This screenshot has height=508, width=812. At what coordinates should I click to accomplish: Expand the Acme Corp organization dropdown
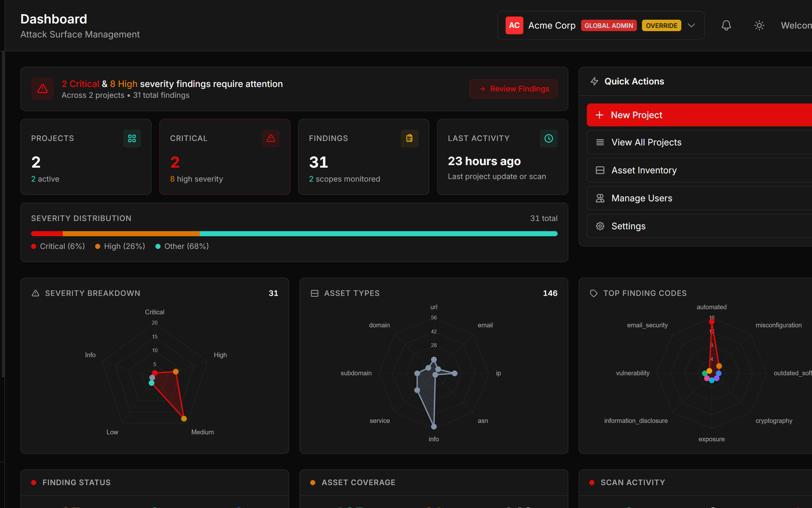pyautogui.click(x=691, y=25)
